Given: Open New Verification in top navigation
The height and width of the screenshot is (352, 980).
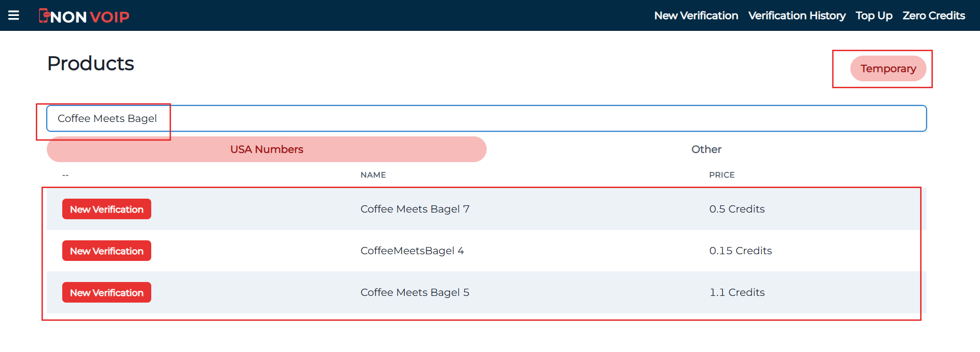Looking at the screenshot, I should pyautogui.click(x=696, y=15).
